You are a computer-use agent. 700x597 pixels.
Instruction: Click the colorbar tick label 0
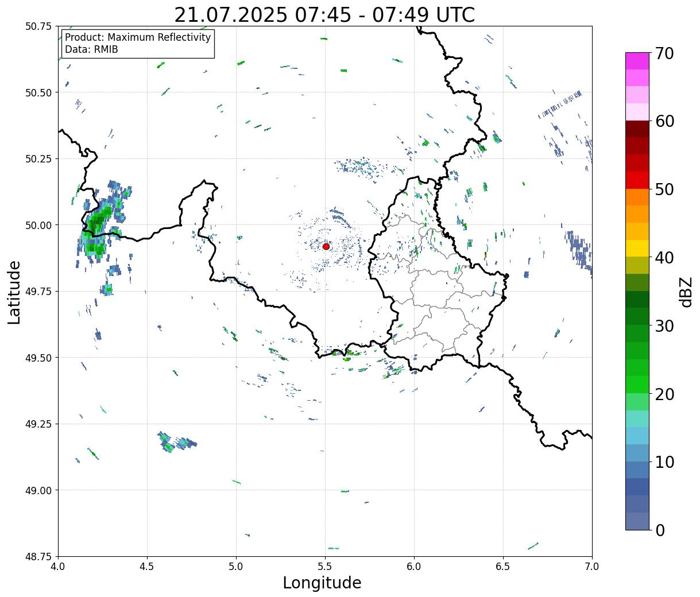point(660,530)
